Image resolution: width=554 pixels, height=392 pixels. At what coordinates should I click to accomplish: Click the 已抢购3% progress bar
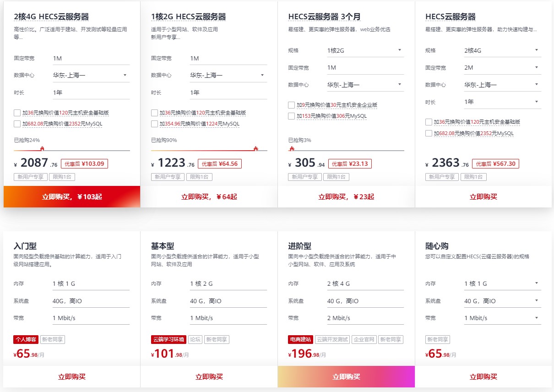tap(346, 150)
